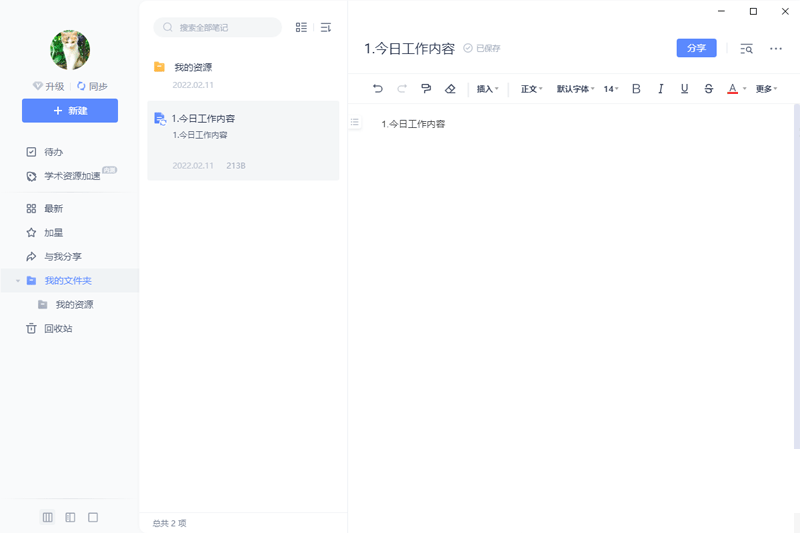Open the three-dot more options menu
Screen dimensions: 800x533
(x=776, y=48)
